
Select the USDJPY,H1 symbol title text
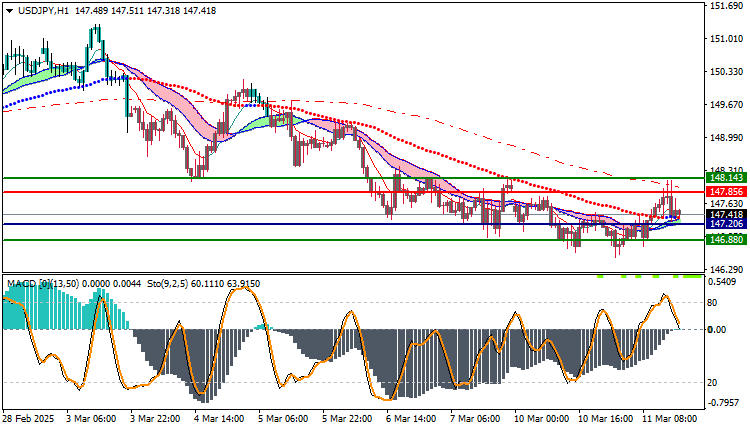(x=43, y=11)
